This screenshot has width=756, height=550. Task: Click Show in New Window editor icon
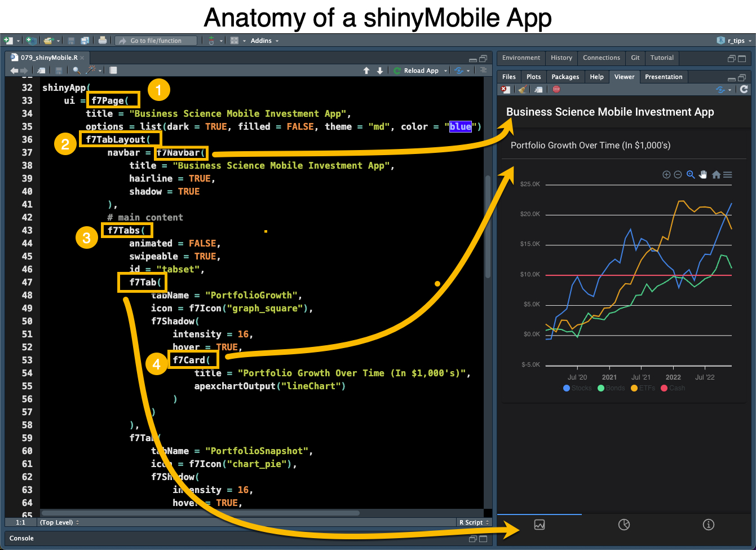[x=42, y=71]
